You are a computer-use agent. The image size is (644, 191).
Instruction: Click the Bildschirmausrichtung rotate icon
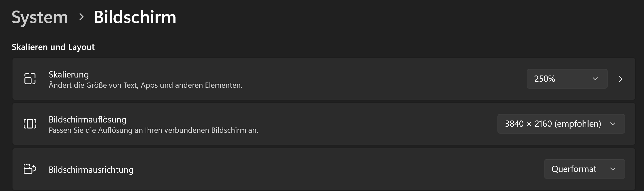click(30, 169)
